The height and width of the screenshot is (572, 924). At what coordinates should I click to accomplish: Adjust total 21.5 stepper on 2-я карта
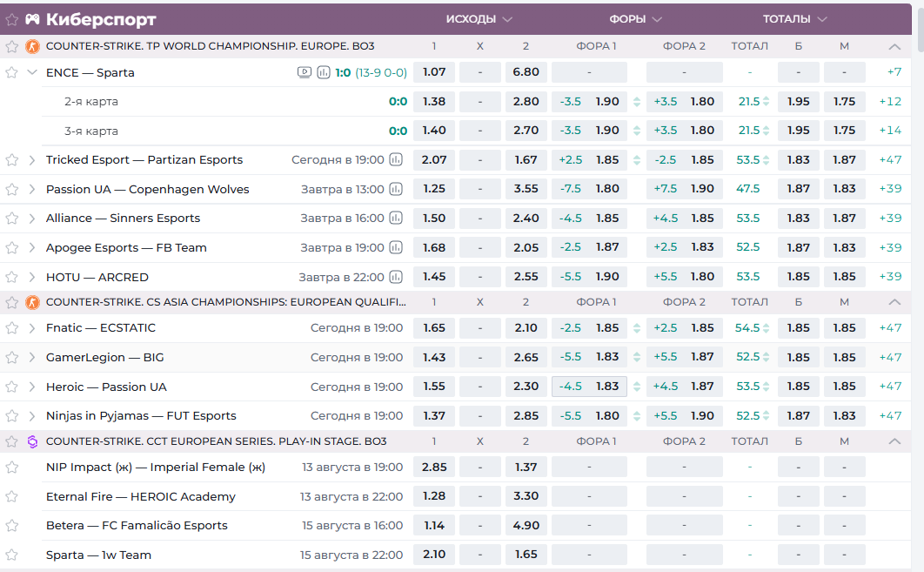(x=766, y=101)
